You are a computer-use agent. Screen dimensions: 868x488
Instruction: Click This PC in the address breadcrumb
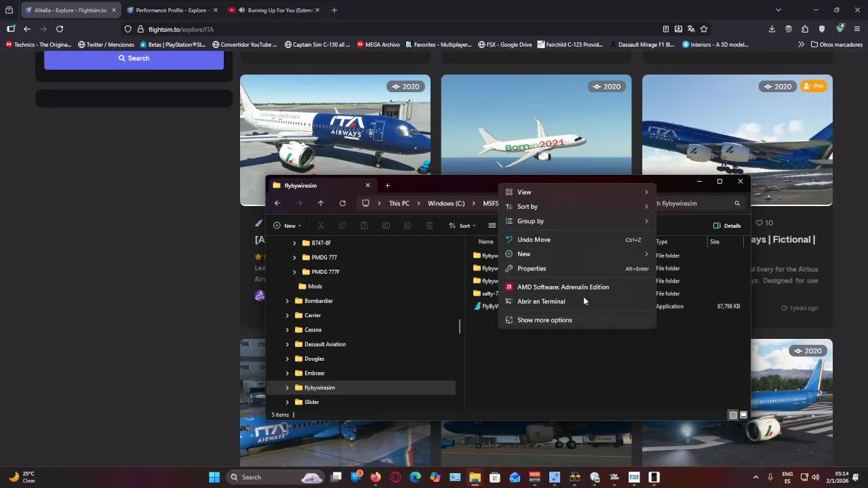(x=399, y=203)
